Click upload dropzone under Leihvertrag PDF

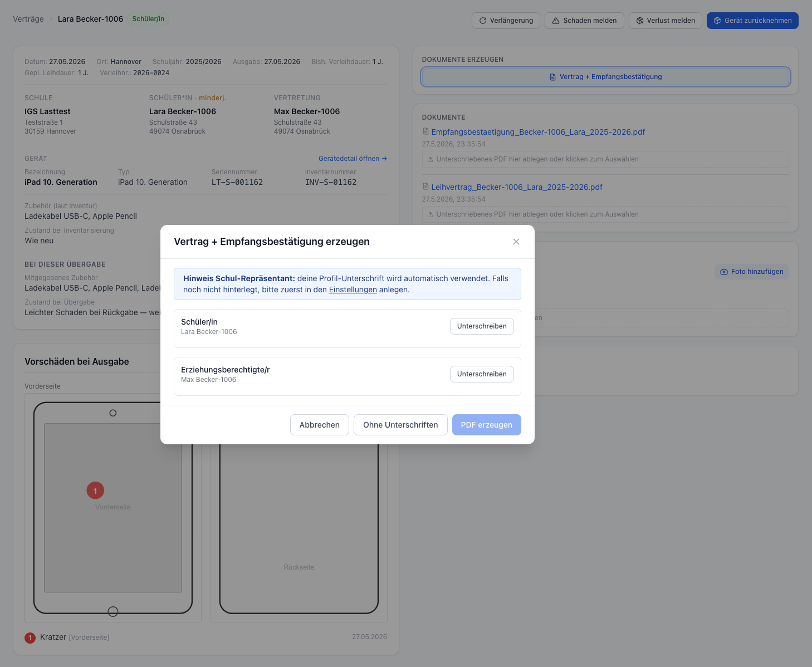tap(605, 214)
